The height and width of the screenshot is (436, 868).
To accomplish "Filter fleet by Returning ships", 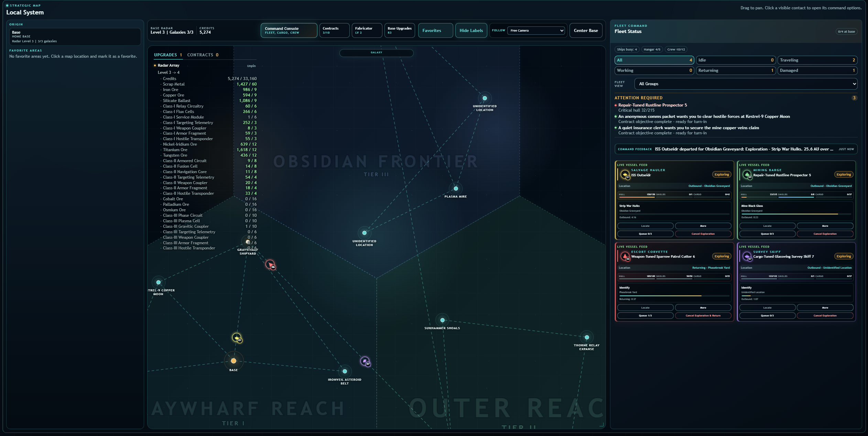I will coord(736,70).
